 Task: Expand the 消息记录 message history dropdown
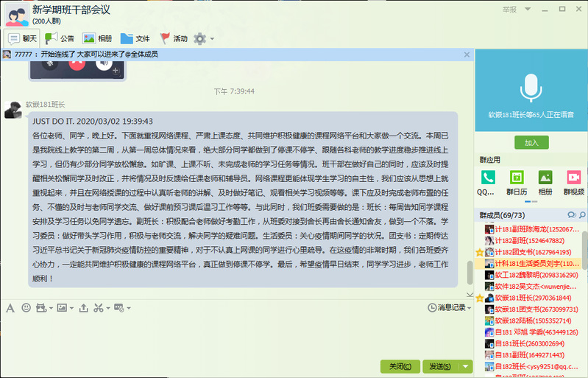[x=469, y=307]
